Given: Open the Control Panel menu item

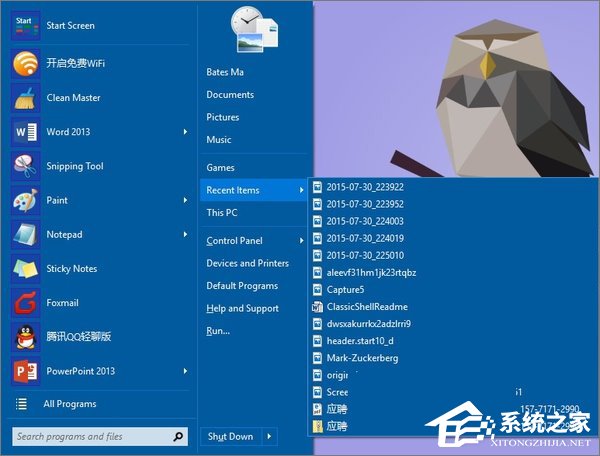Looking at the screenshot, I should 234,241.
